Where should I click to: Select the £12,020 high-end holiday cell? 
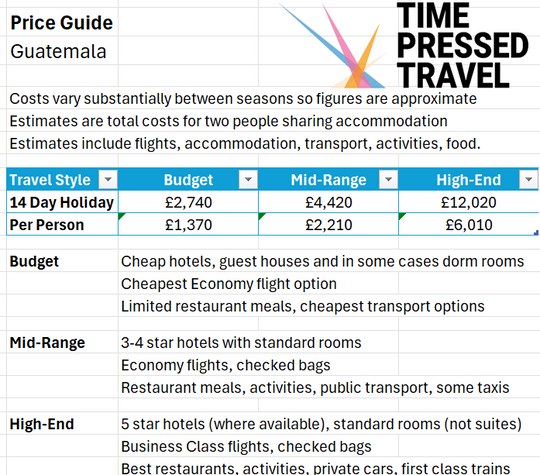click(x=468, y=202)
